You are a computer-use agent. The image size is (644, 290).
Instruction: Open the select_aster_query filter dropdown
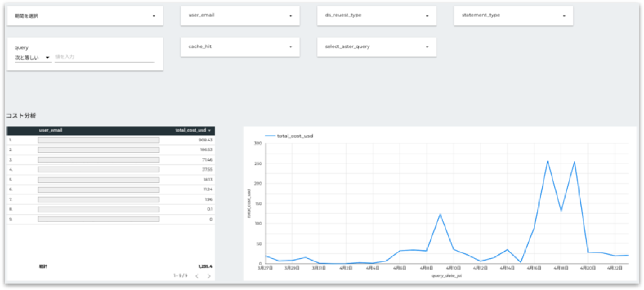pos(376,47)
